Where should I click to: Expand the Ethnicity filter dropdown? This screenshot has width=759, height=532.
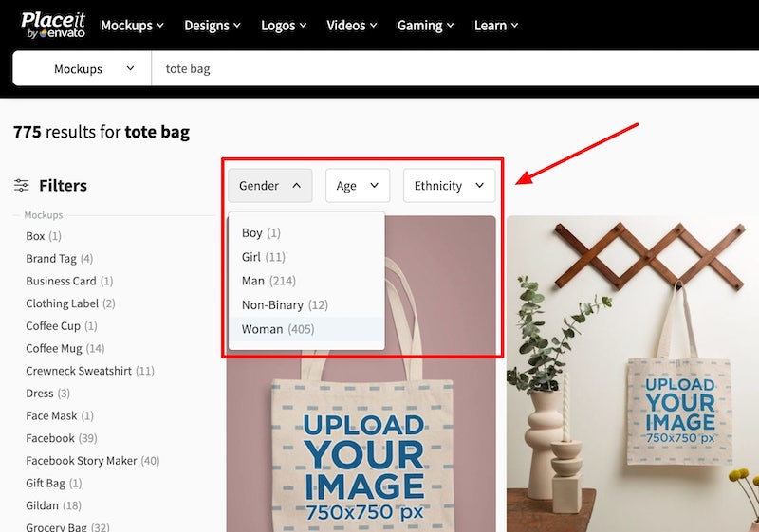pyautogui.click(x=449, y=186)
